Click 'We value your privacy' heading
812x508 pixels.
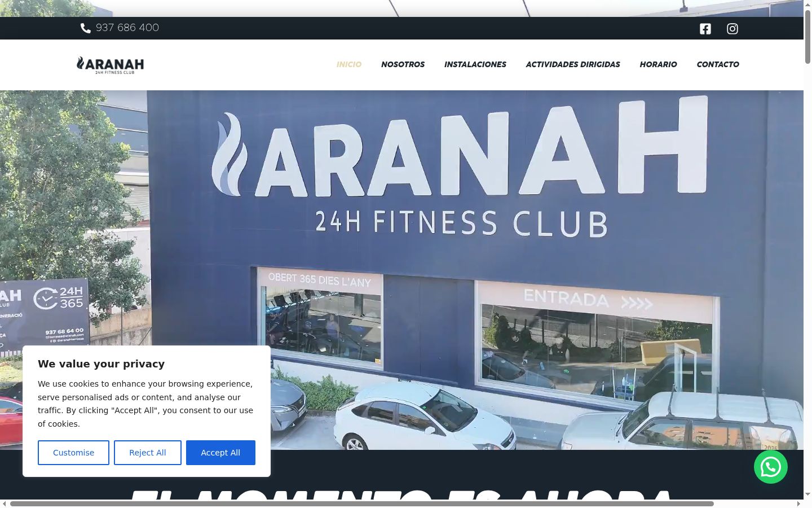(101, 364)
